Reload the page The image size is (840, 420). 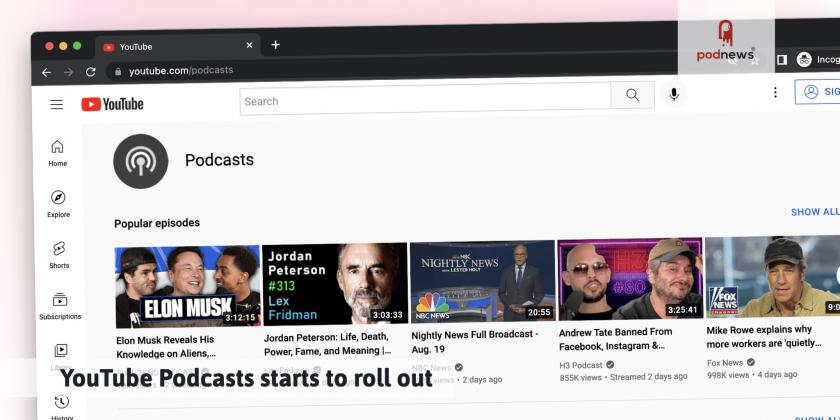[91, 72]
